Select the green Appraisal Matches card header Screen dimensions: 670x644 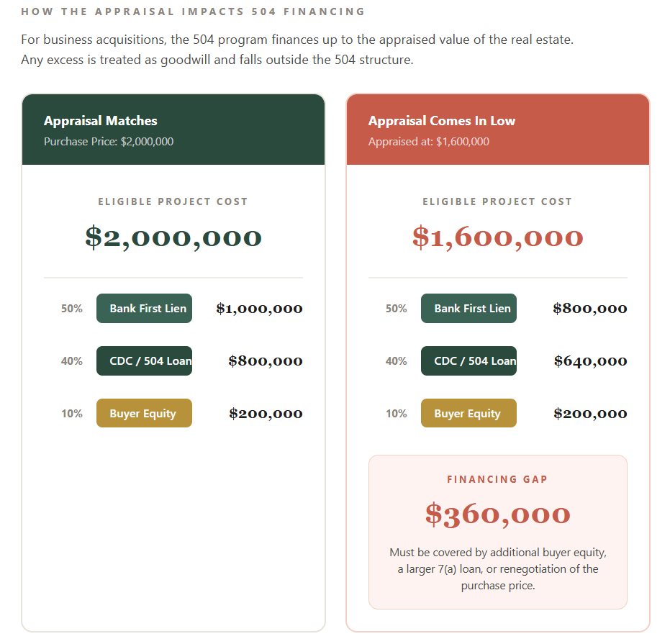[173, 130]
